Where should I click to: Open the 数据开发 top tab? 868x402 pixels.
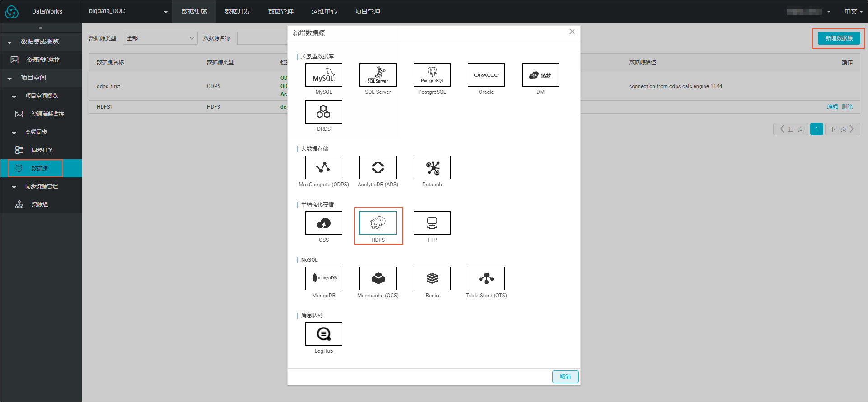(x=238, y=11)
